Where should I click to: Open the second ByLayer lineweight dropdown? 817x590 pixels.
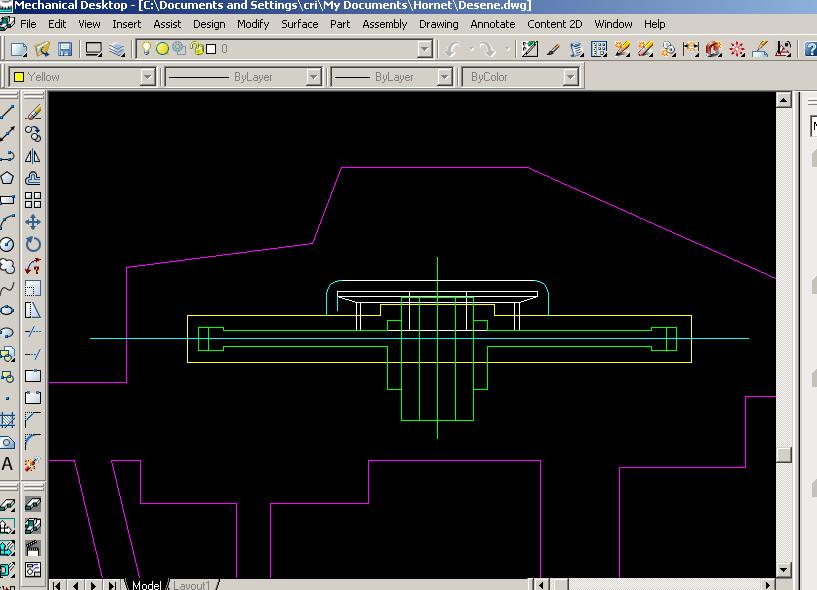click(444, 77)
